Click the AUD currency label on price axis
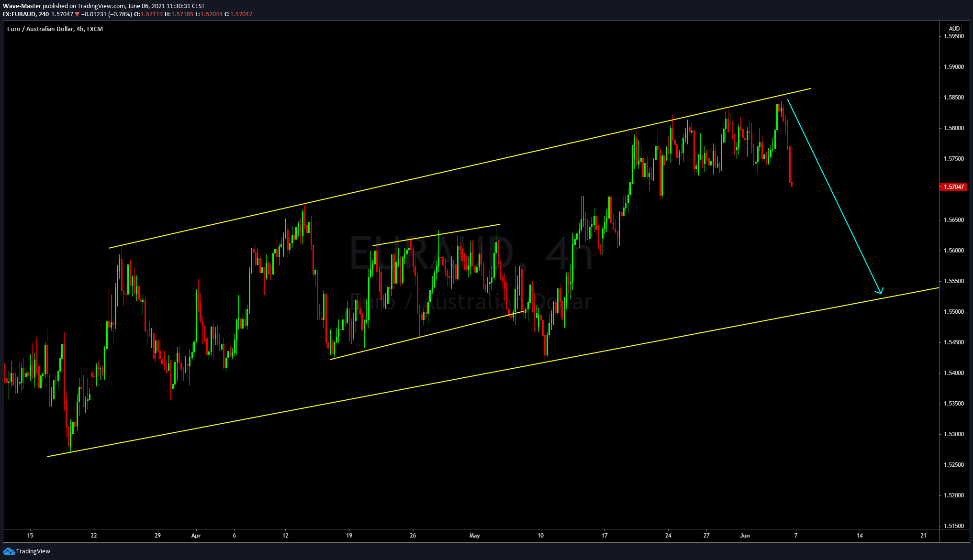 pos(954,29)
